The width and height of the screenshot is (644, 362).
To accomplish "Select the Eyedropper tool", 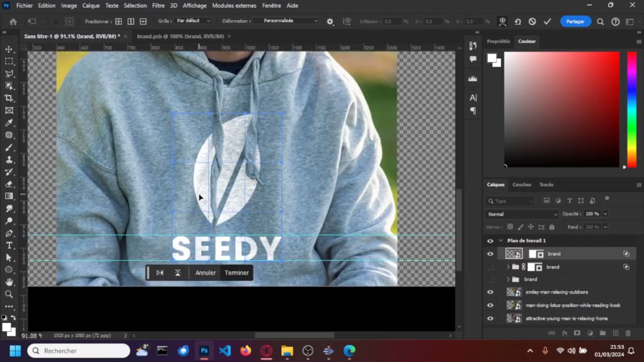I will click(9, 123).
